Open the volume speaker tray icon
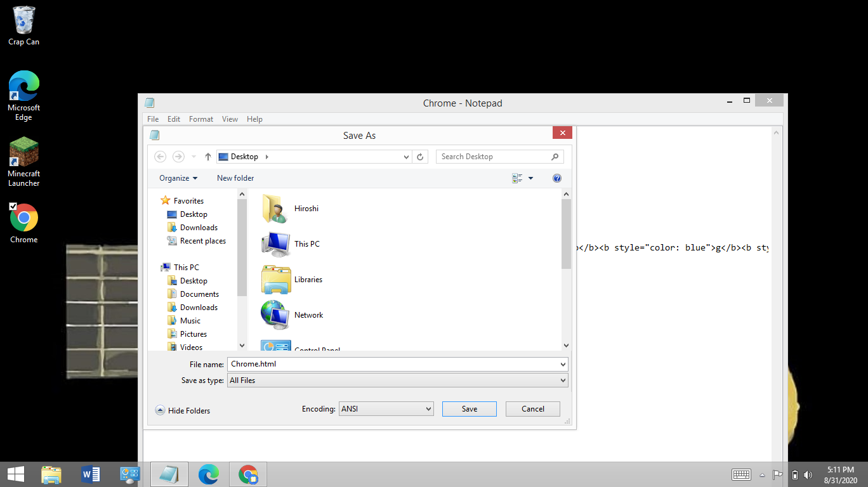868x487 pixels. (808, 475)
